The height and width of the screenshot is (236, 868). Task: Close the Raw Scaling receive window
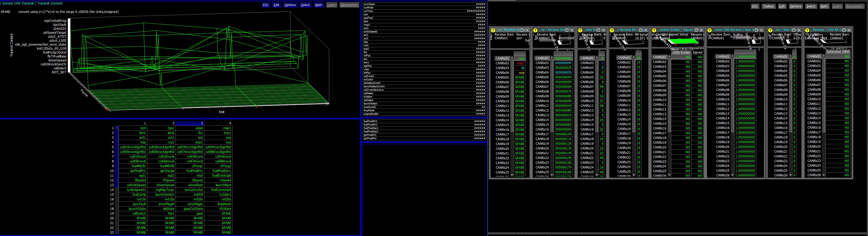(762, 30)
